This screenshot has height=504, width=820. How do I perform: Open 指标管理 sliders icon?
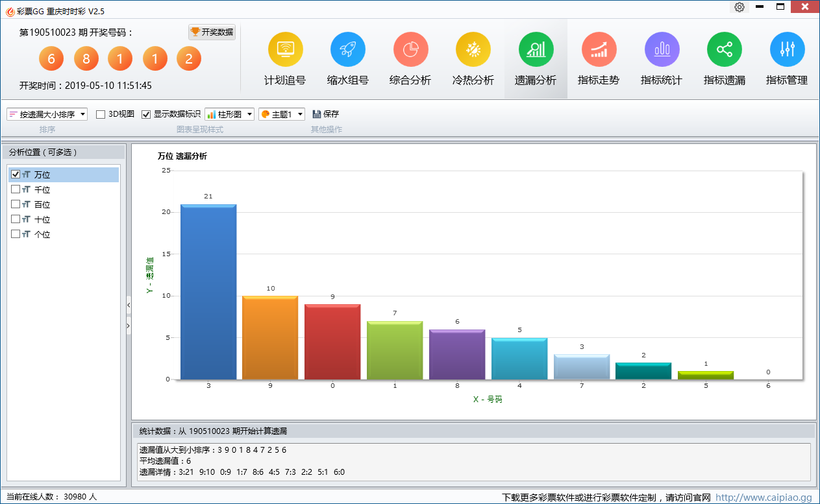pyautogui.click(x=786, y=49)
